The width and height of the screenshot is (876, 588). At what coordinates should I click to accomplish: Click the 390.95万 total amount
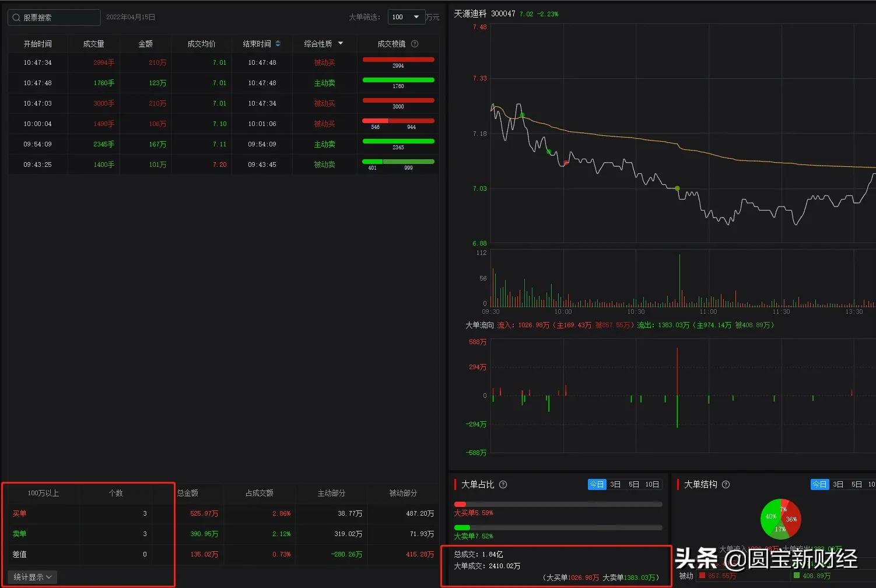tap(204, 534)
